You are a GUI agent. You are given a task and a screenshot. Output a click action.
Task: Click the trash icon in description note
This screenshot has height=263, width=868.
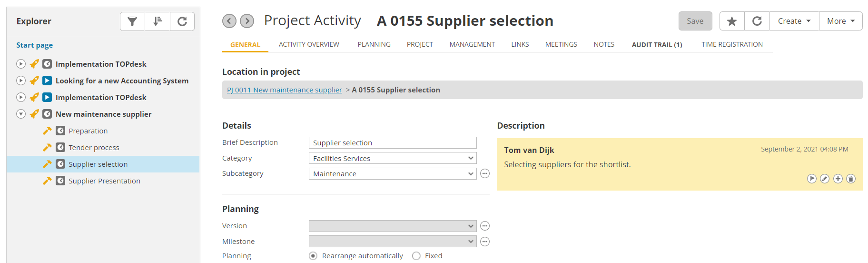point(851,179)
